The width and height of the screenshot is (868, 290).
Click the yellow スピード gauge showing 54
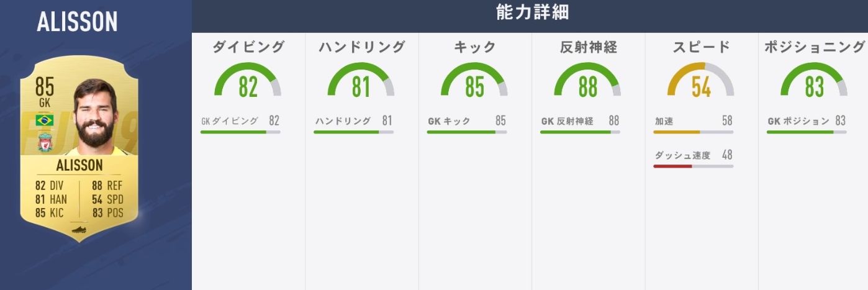701,81
